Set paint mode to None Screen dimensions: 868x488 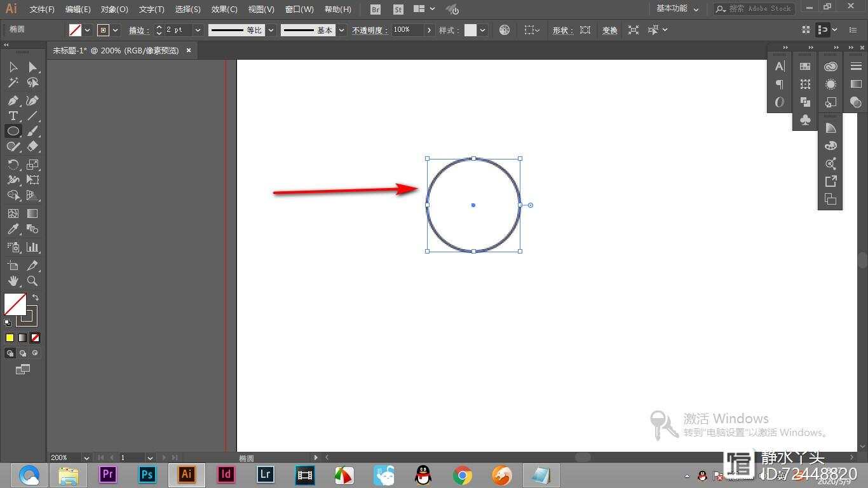[36, 338]
